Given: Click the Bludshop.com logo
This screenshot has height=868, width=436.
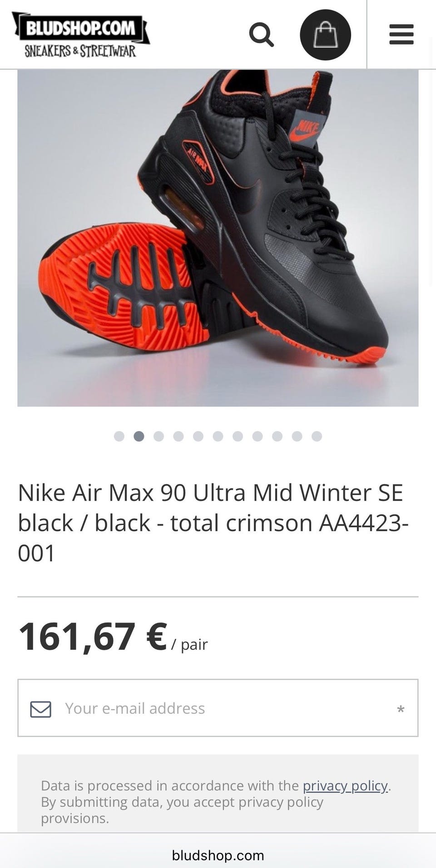Looking at the screenshot, I should tap(80, 35).
